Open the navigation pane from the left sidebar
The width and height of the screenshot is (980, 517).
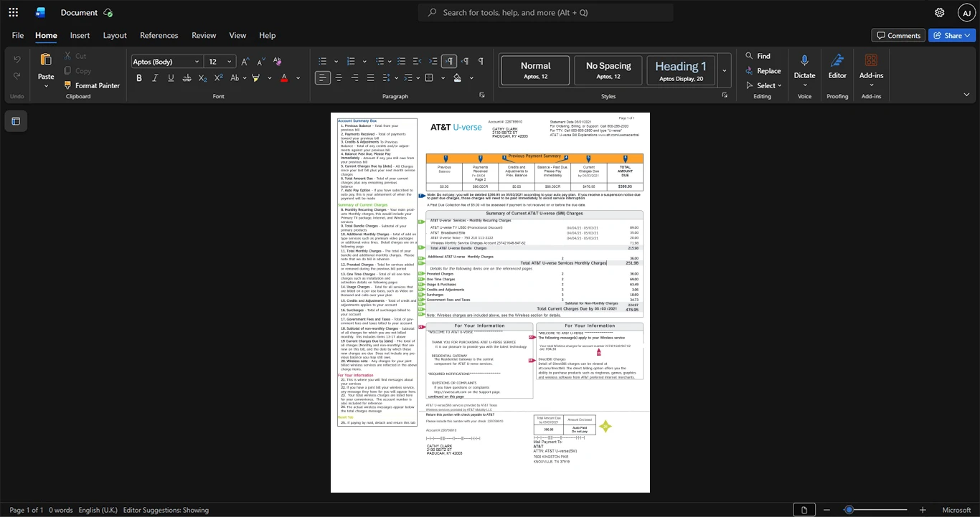point(16,121)
